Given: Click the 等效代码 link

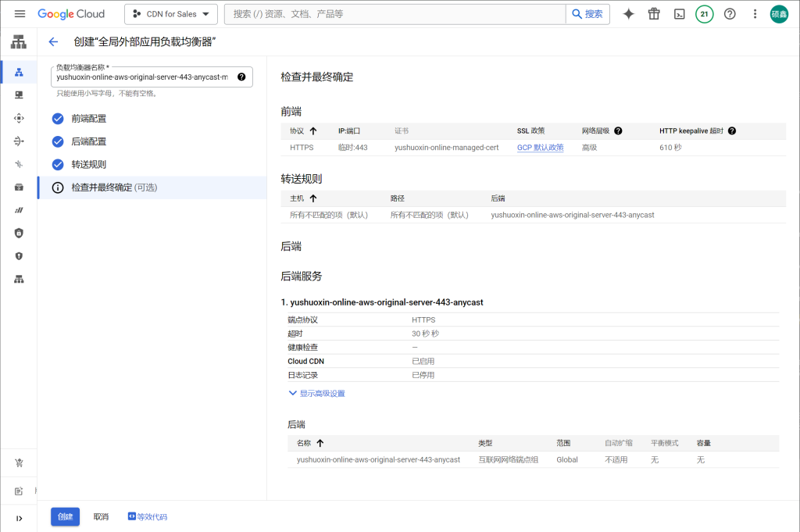Looking at the screenshot, I should pyautogui.click(x=148, y=516).
